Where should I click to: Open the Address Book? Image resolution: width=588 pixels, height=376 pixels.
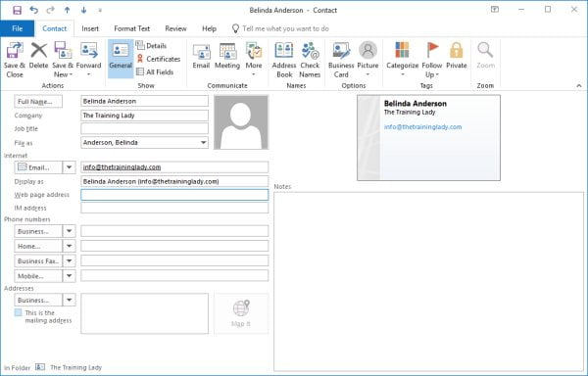284,60
